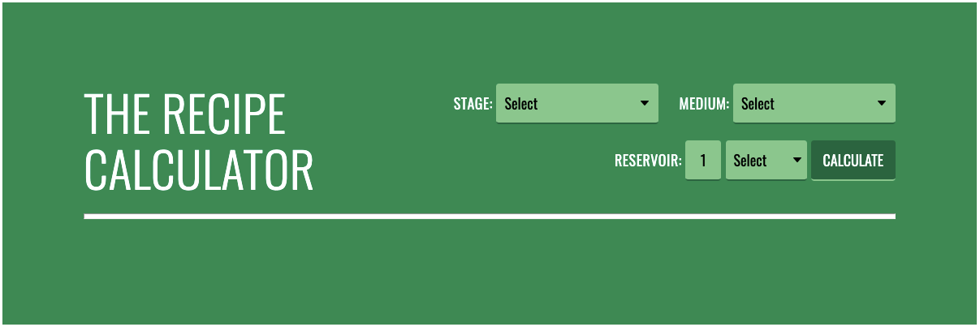Open the Reservoir unit dropdown

(766, 161)
